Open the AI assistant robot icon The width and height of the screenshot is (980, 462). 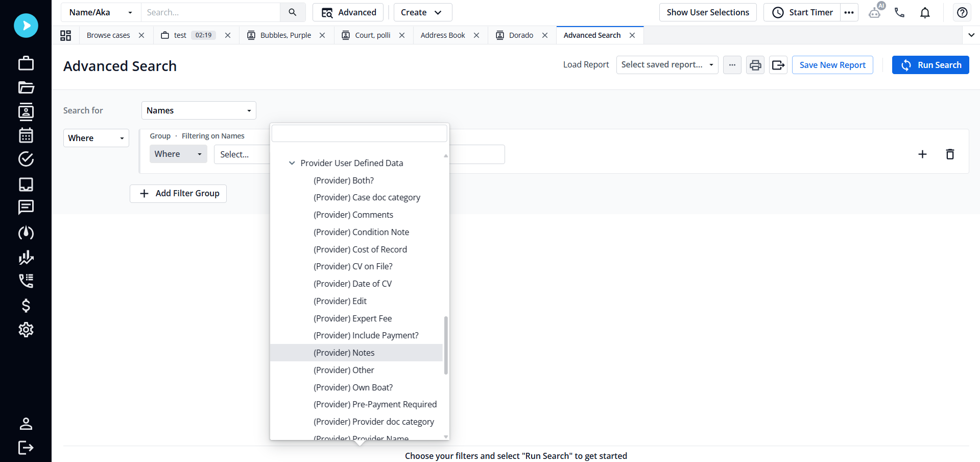874,12
